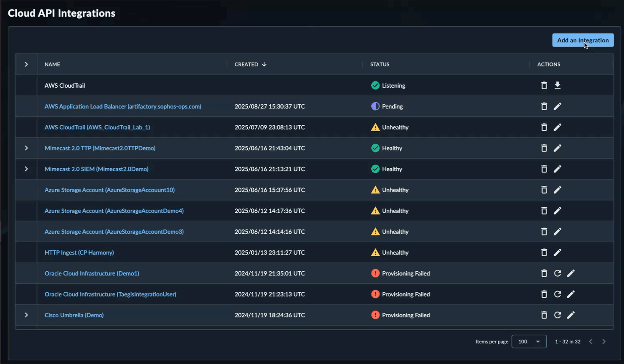
Task: Open the Items per page dropdown
Action: pyautogui.click(x=529, y=341)
